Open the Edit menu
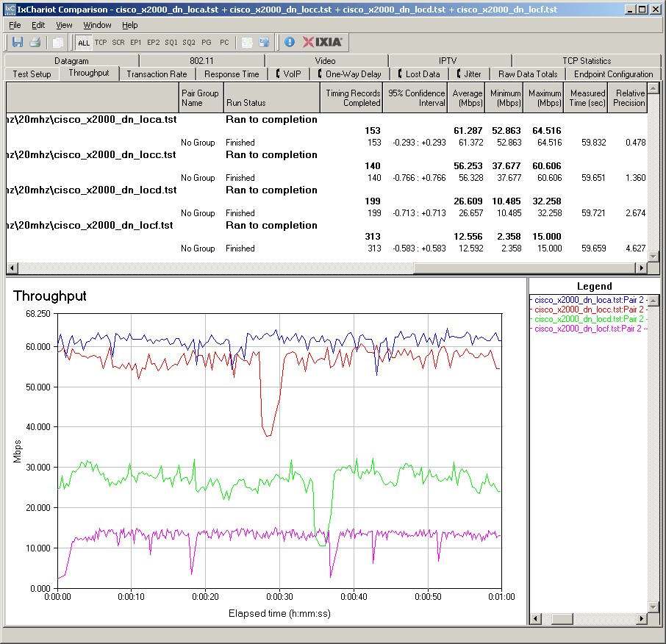The height and width of the screenshot is (644, 666). coord(38,25)
